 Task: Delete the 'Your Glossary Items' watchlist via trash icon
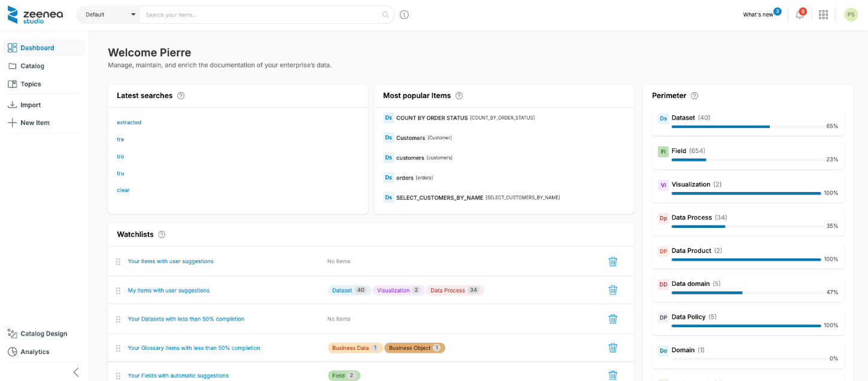pyautogui.click(x=612, y=348)
